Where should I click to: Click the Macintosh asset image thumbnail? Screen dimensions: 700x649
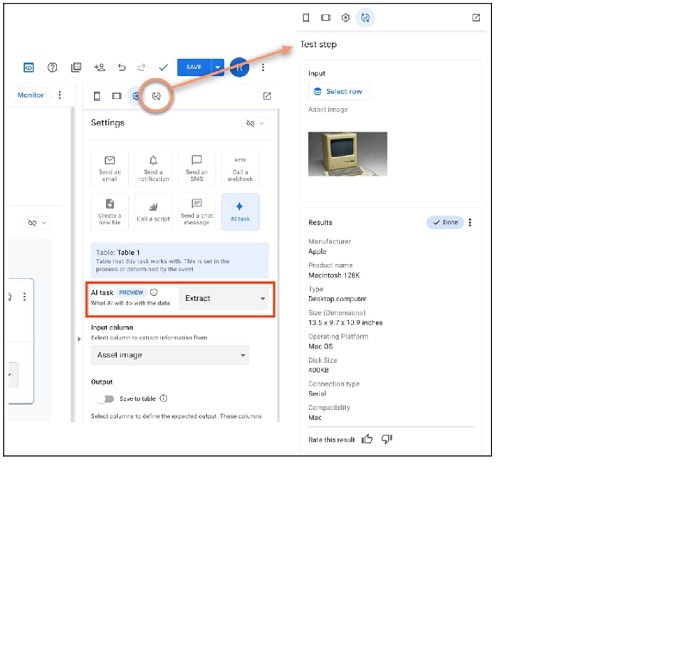[348, 154]
